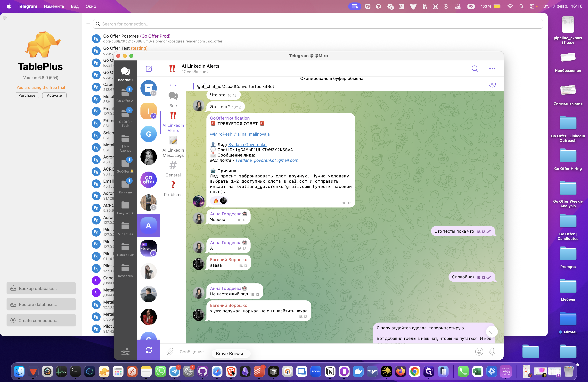Click Create connection button

(41, 320)
